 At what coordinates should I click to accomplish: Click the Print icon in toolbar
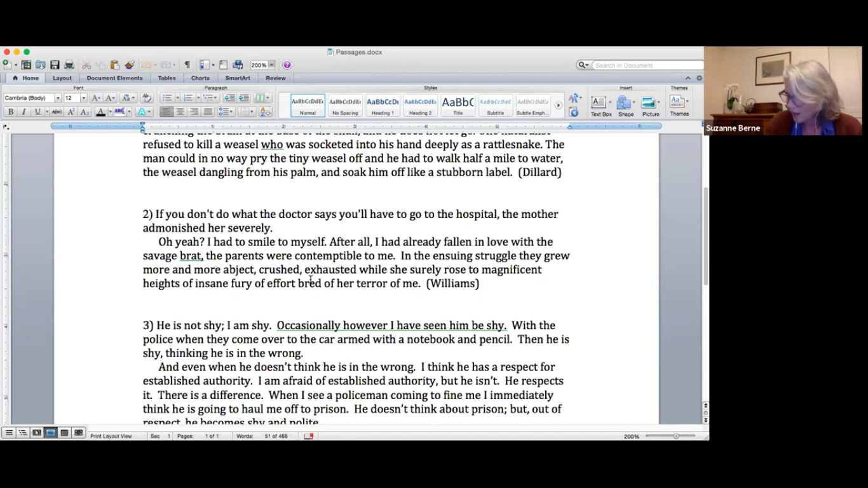[x=69, y=65]
